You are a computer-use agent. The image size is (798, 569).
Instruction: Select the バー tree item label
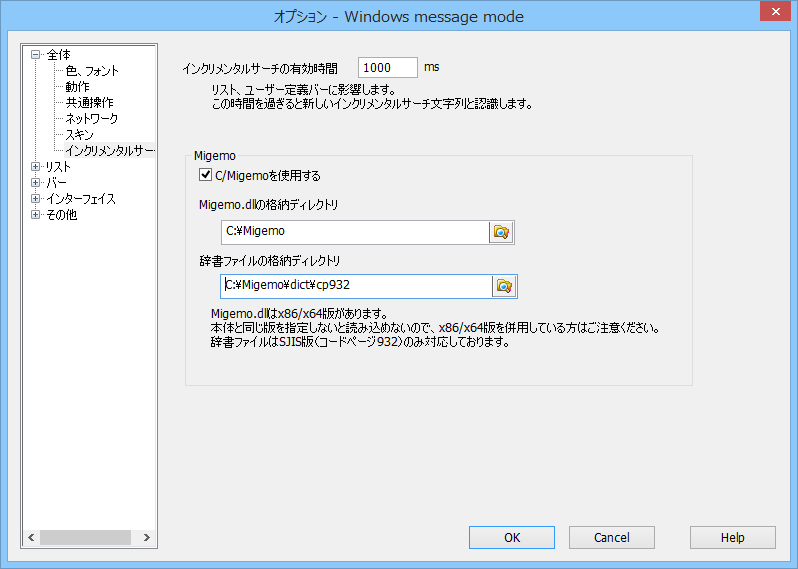coord(56,182)
